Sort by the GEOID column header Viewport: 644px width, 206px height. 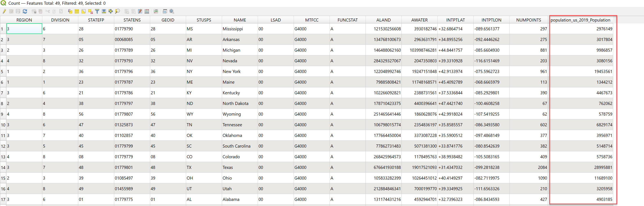pyautogui.click(x=168, y=20)
